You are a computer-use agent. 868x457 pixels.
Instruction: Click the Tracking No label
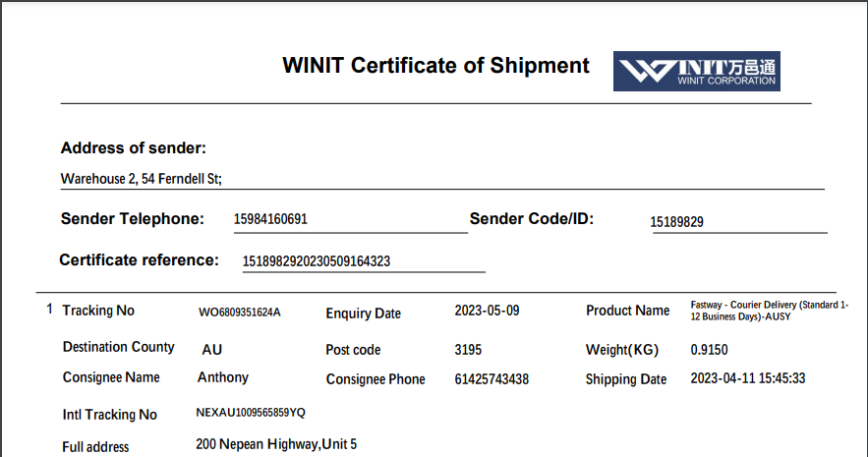98,311
